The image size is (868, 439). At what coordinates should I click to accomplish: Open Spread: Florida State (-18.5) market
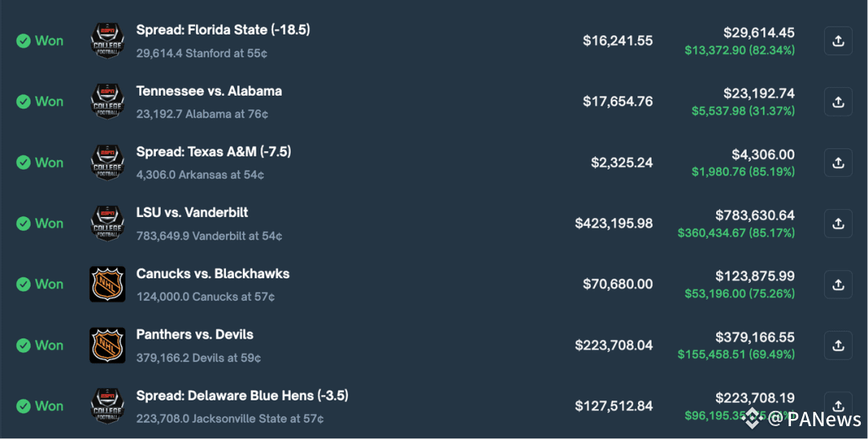(x=223, y=30)
